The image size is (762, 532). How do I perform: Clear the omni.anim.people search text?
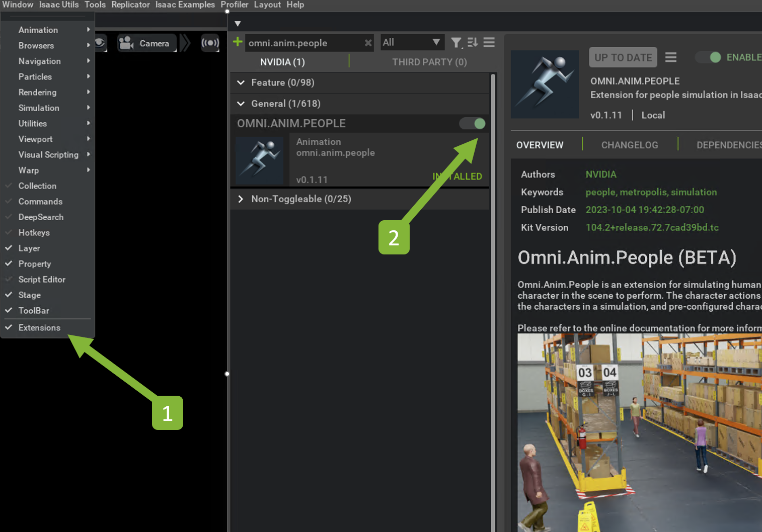point(368,43)
